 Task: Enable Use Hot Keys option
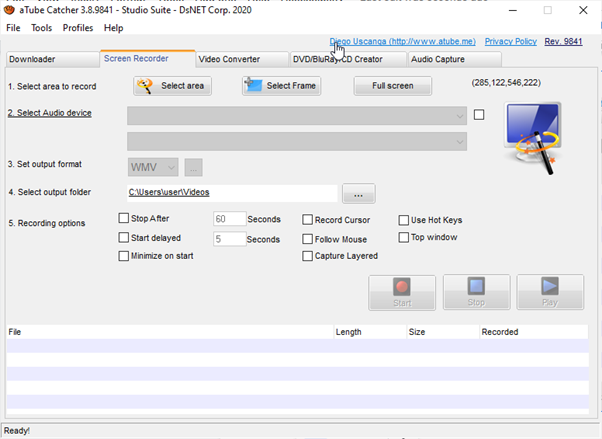pyautogui.click(x=404, y=220)
